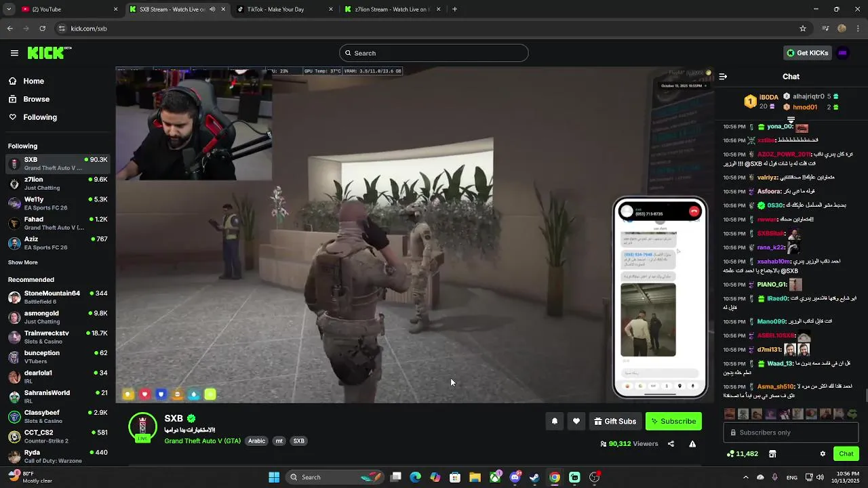Open Aziz channel in sidebar
This screenshot has width=868, height=488.
58,243
